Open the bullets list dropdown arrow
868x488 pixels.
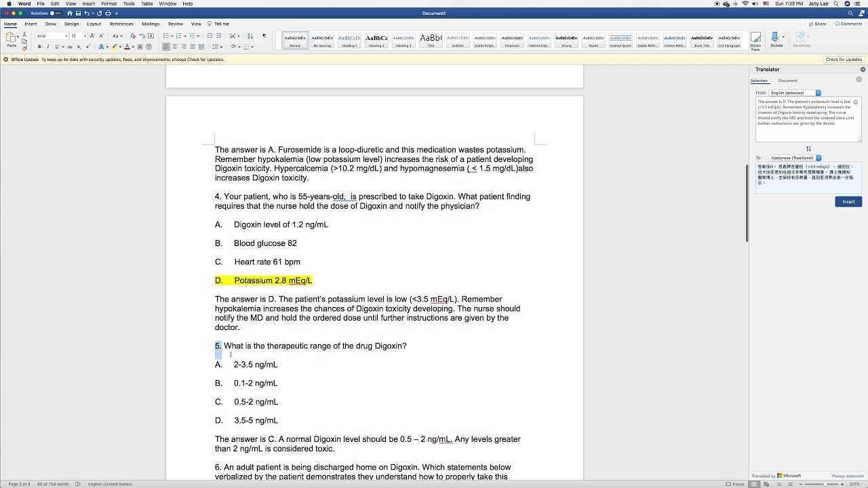(174, 36)
